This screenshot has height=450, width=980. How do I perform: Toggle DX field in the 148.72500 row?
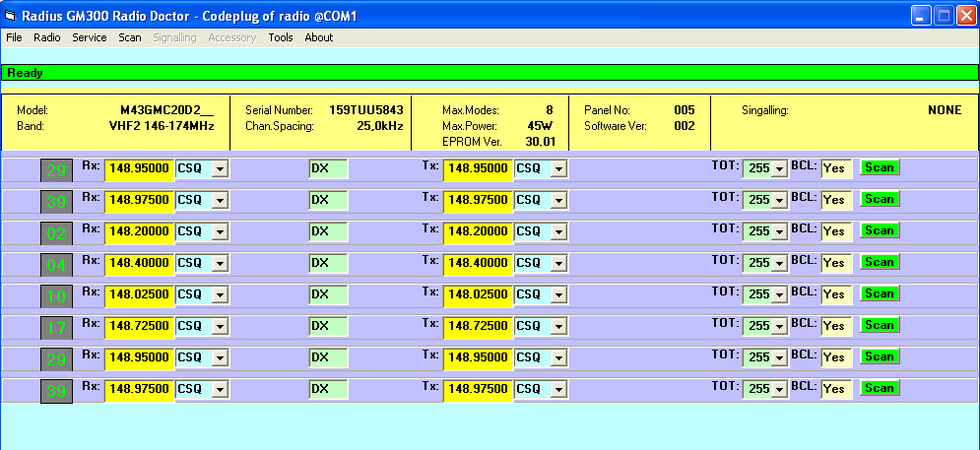[x=328, y=326]
